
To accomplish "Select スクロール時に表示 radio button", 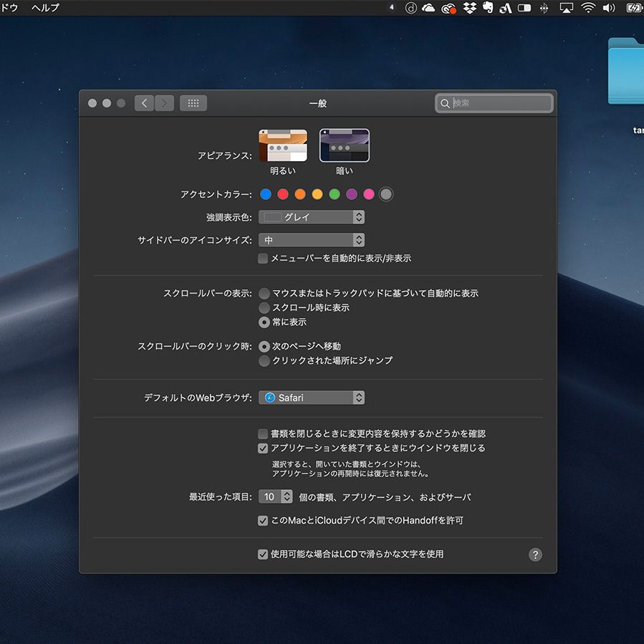I will point(264,307).
